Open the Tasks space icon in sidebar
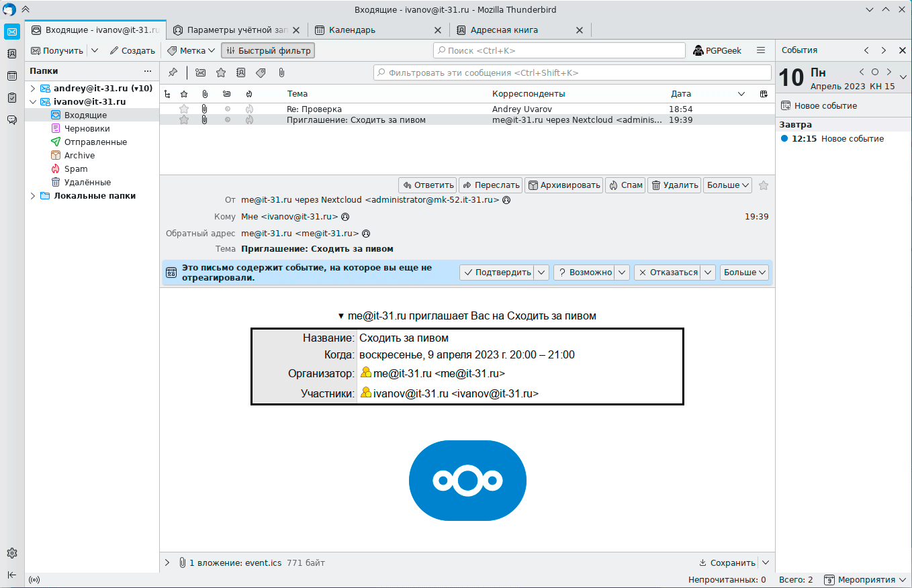The width and height of the screenshot is (912, 588). click(11, 97)
